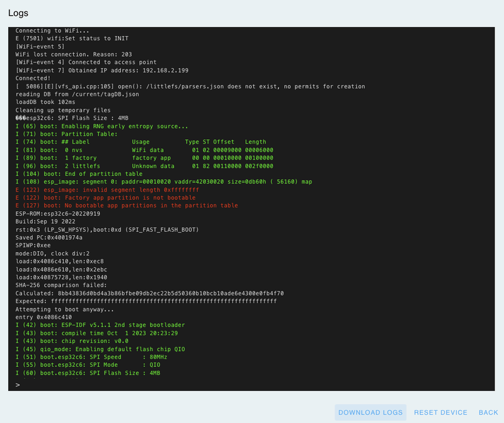
Task: Select the partition table header row with Label Usage
Action: click(x=140, y=142)
